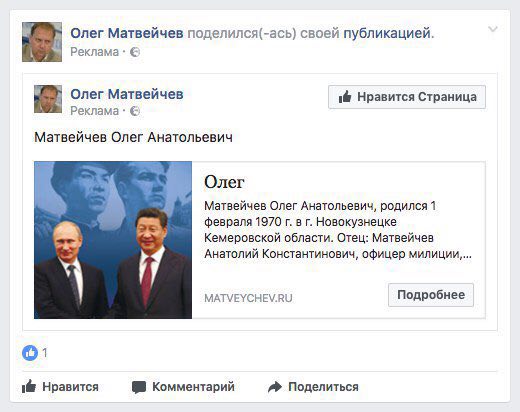The width and height of the screenshot is (520, 412).
Task: Open the Олег Матвейчев link in the top header
Action: (x=127, y=33)
